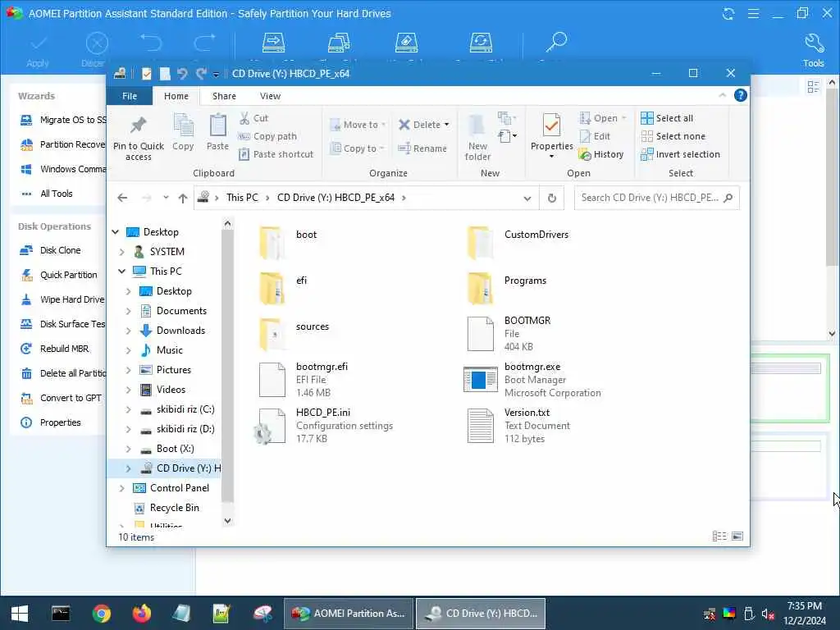Click Disk Clone in AOMEI sidebar
The height and width of the screenshot is (630, 840).
click(x=60, y=250)
